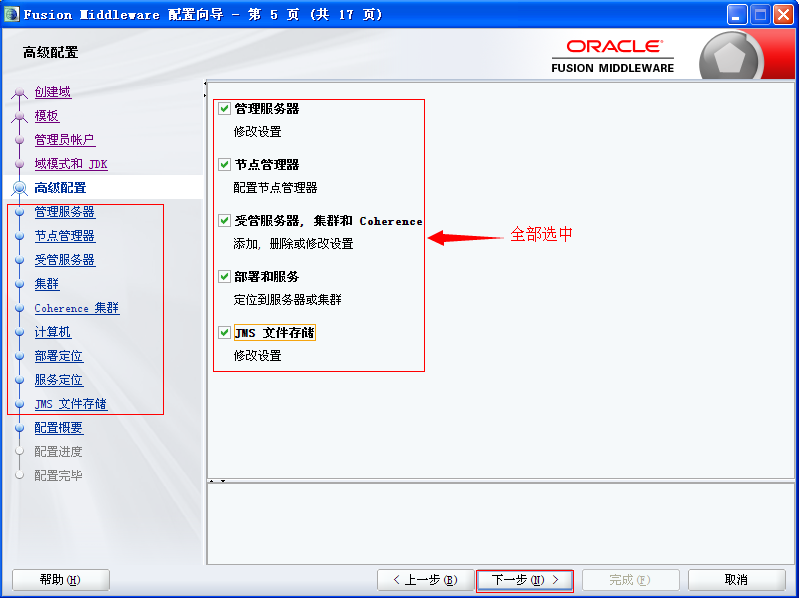Click step bullet icon beside 创建域

point(19,93)
